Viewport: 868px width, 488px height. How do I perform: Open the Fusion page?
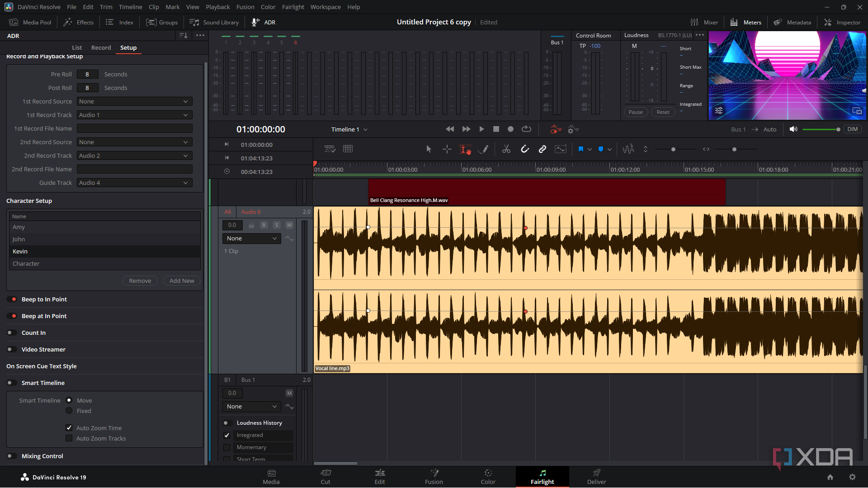(x=434, y=477)
